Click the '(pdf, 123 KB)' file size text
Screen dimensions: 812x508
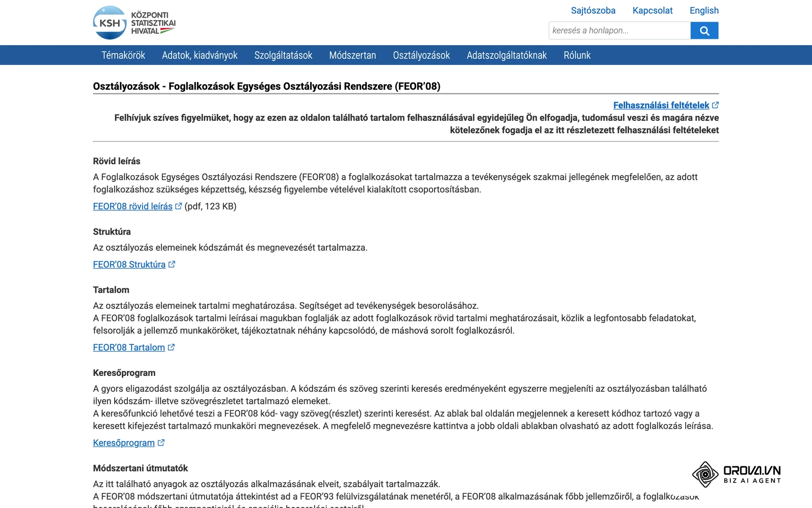(211, 206)
